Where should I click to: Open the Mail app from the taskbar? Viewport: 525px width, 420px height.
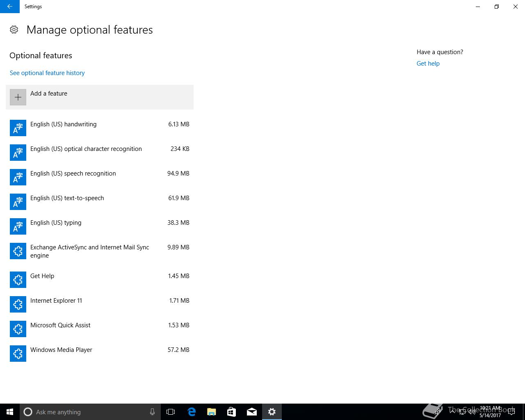click(x=252, y=412)
